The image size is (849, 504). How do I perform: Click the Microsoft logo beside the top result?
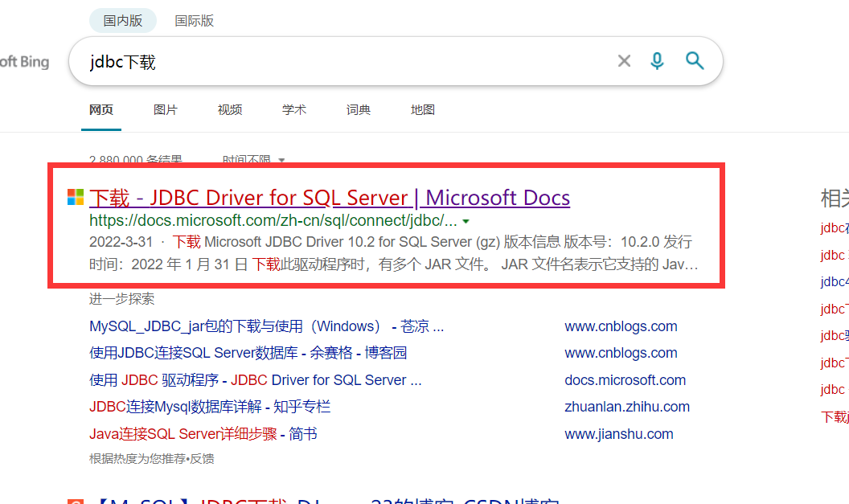[x=75, y=196]
